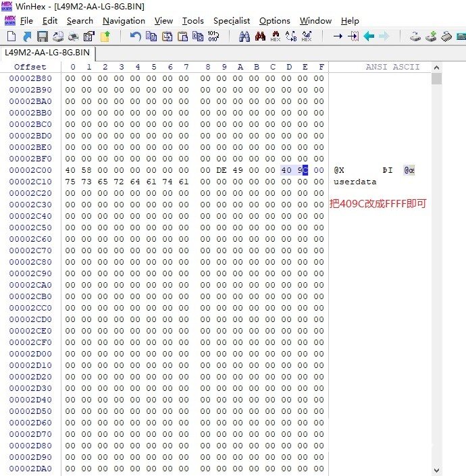The height and width of the screenshot is (476, 466).
Task: Click the vertical scrollbar thumb
Action: tap(436, 79)
